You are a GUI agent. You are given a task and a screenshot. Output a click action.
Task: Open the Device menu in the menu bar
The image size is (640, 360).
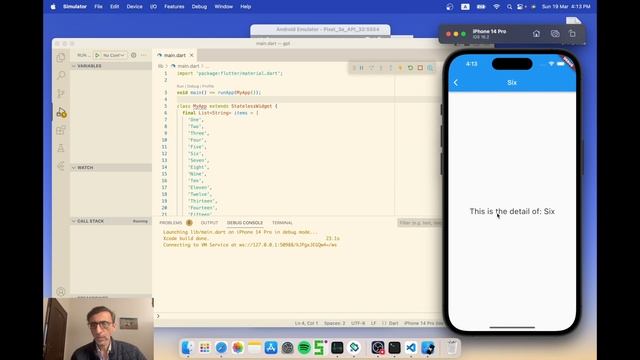click(x=134, y=7)
